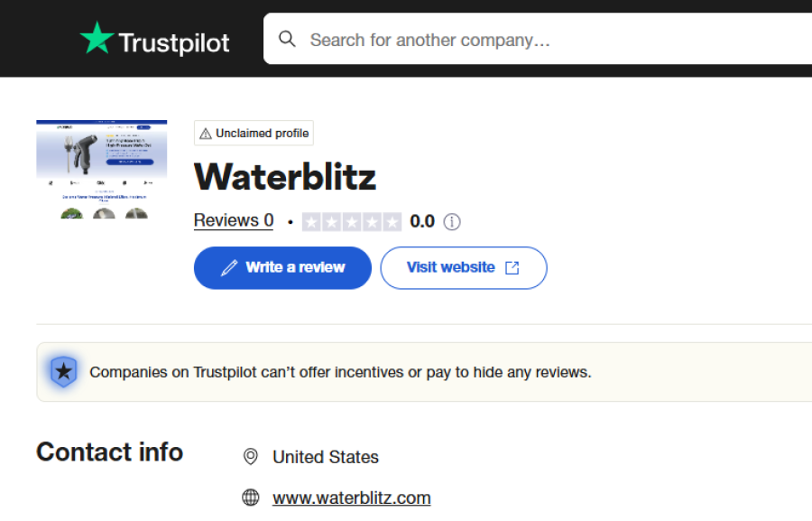Click the first grey rating star
Image resolution: width=812 pixels, height=521 pixels.
(x=311, y=222)
